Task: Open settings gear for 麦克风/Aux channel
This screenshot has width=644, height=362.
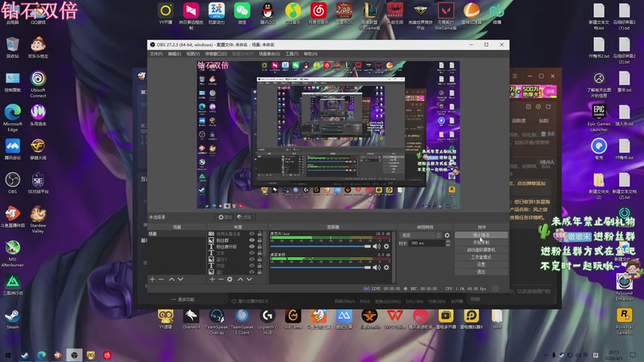Action: pos(386,246)
